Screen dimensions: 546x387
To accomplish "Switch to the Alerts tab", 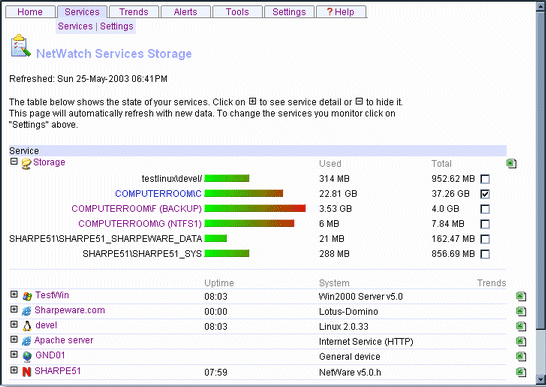I will click(186, 12).
